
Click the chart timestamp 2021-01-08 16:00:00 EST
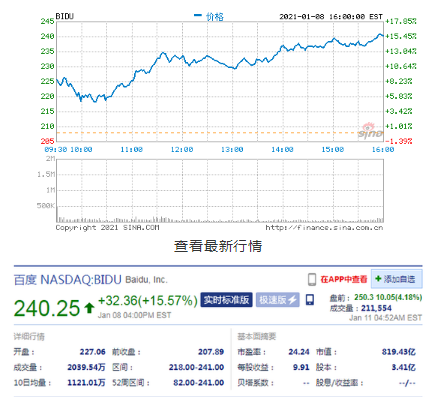pyautogui.click(x=331, y=16)
